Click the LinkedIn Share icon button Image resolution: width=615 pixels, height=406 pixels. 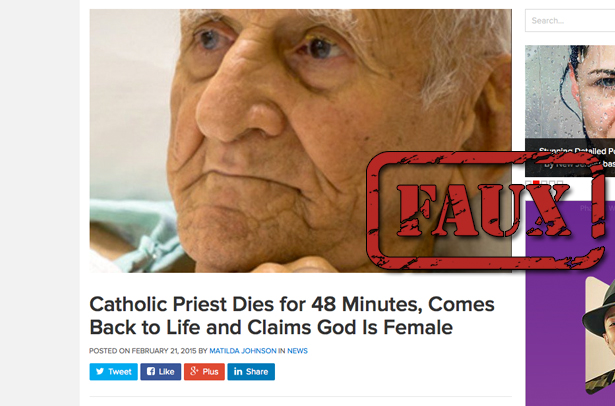(251, 371)
